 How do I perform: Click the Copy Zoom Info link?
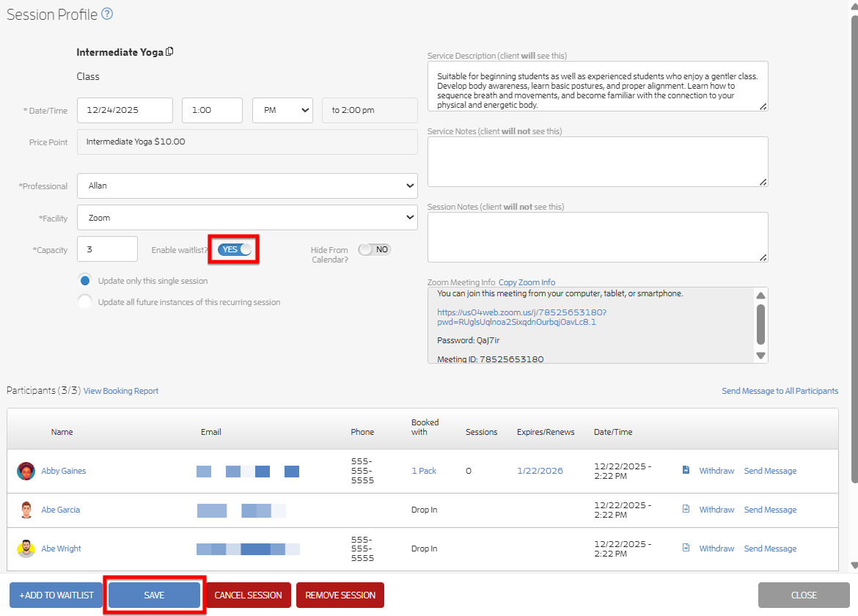[x=527, y=282]
